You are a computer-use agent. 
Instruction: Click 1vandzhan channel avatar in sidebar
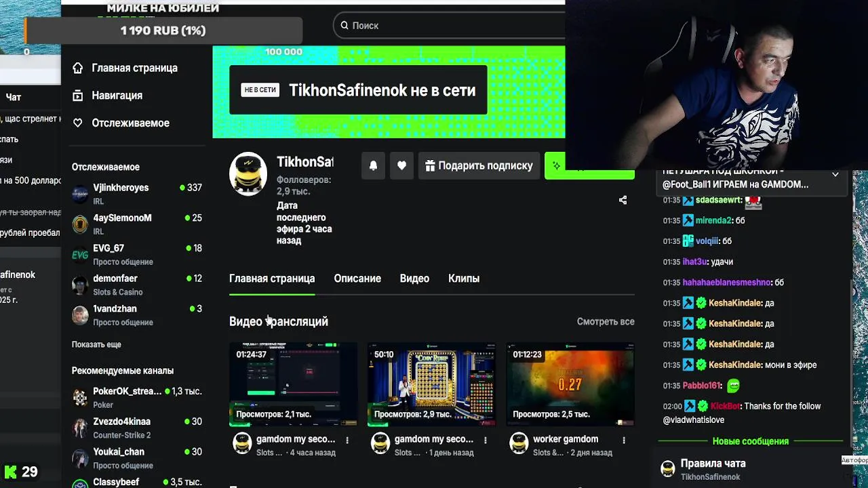click(80, 315)
